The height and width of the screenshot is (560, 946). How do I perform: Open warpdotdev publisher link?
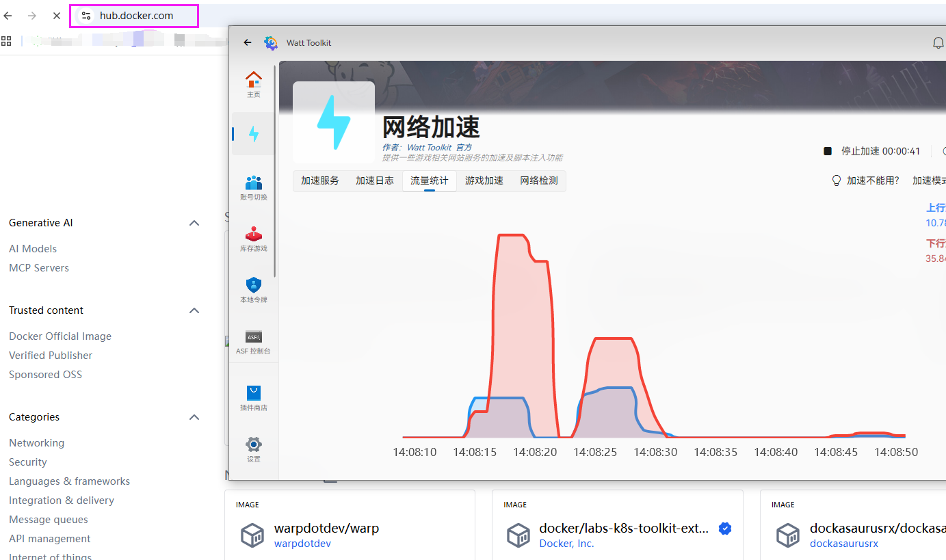pyautogui.click(x=302, y=544)
